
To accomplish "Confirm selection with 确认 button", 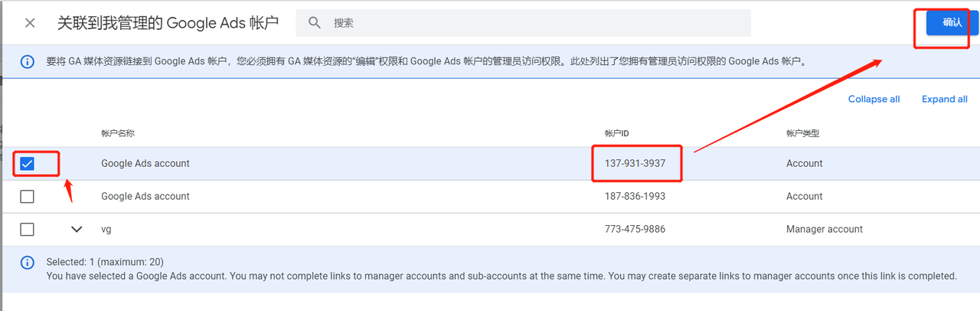I will (x=952, y=22).
